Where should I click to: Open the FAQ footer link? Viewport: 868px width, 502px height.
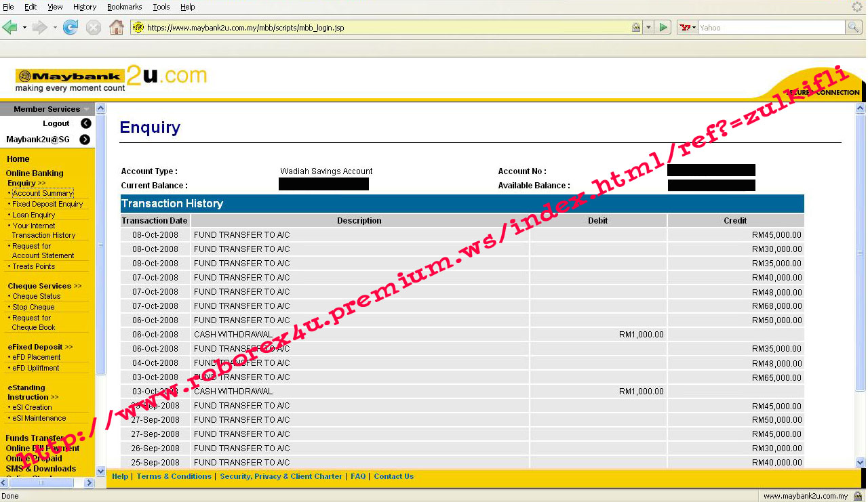pyautogui.click(x=358, y=476)
